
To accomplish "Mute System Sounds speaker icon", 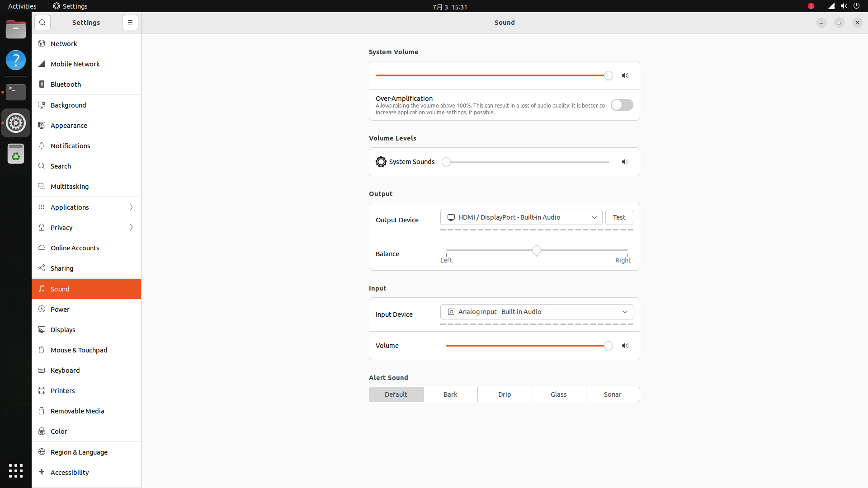I will coord(625,162).
